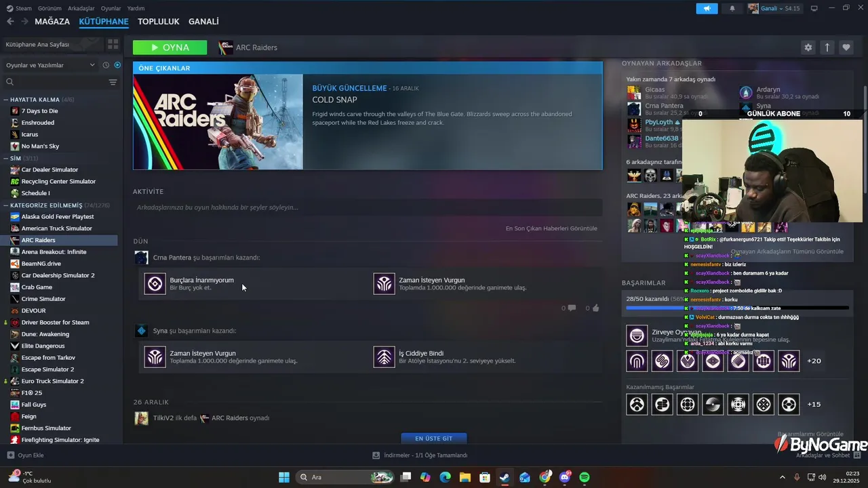The height and width of the screenshot is (488, 868).
Task: Open File Explorer from taskbar
Action: pos(465,477)
